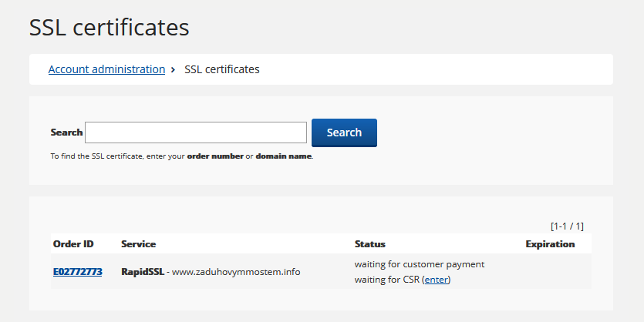Click the bold order number hint text
The image size is (644, 322).
pos(215,156)
